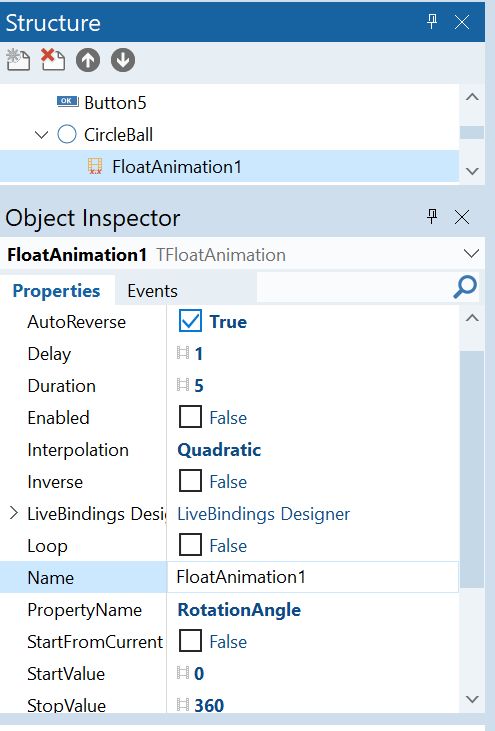Open the LiveBindings Designer link
Image resolution: width=495 pixels, height=731 pixels.
pos(263,514)
